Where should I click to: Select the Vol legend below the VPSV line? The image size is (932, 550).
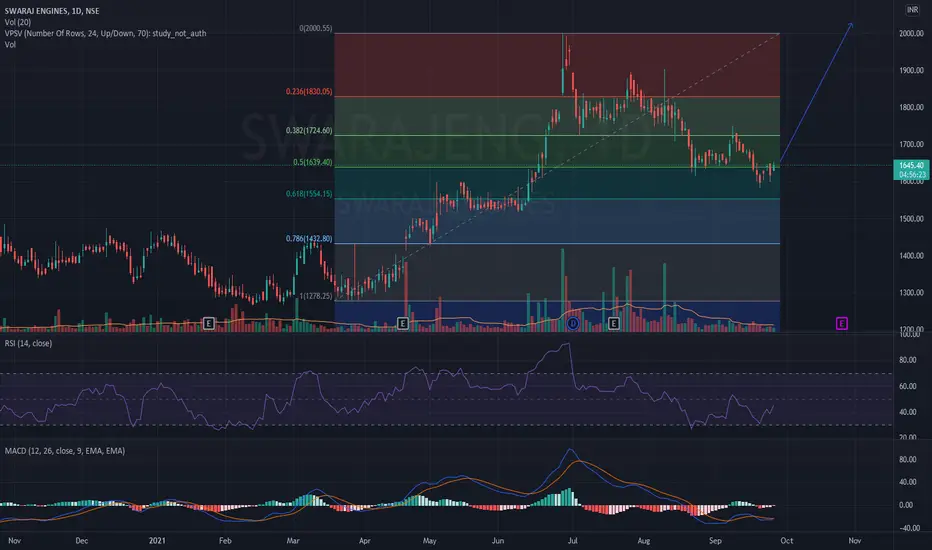click(x=10, y=45)
